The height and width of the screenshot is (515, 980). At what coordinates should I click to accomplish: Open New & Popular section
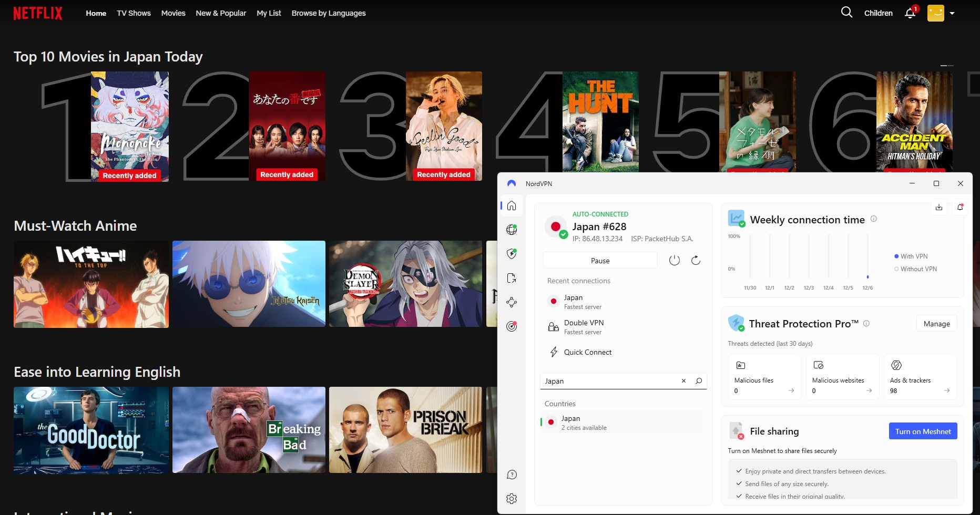click(x=221, y=13)
